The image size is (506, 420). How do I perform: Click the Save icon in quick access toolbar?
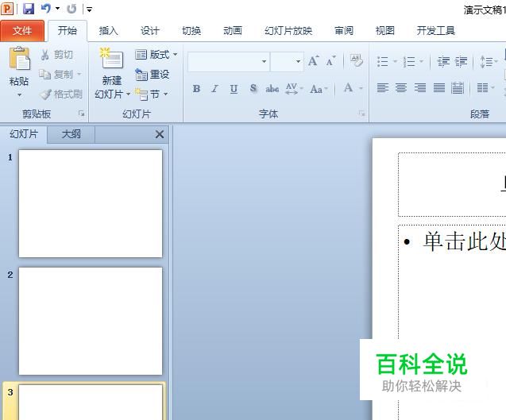[29, 9]
